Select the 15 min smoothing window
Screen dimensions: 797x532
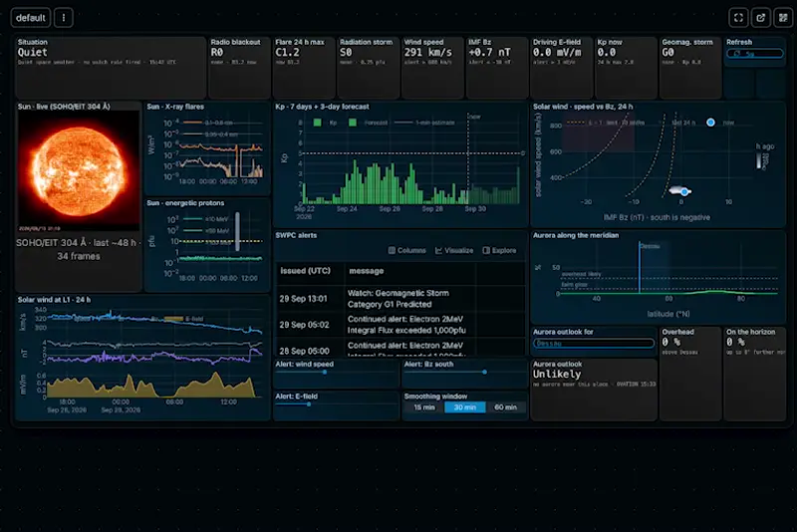click(424, 407)
